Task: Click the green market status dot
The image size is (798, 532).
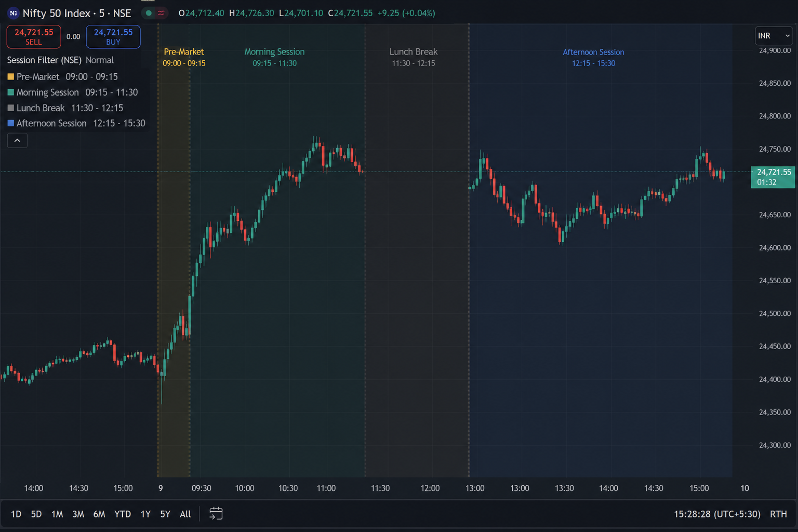Action: tap(149, 13)
